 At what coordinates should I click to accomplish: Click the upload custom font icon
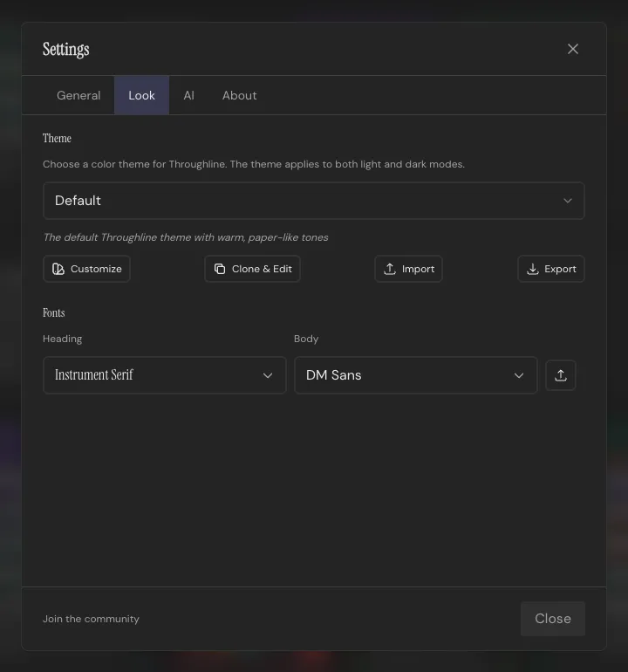(560, 375)
